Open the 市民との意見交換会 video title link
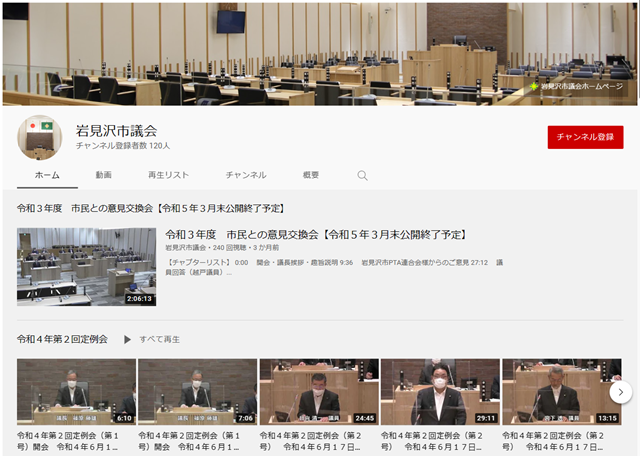The image size is (640, 456). [x=316, y=235]
